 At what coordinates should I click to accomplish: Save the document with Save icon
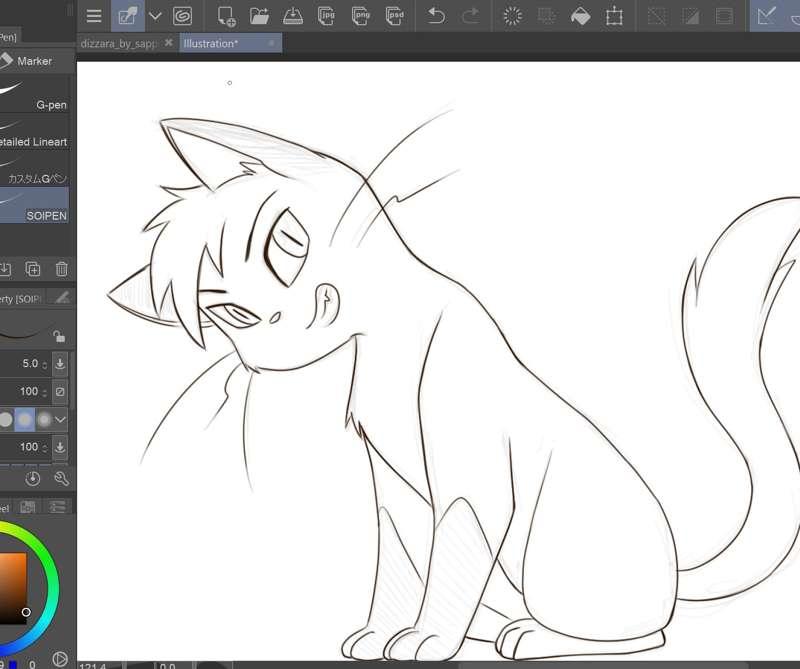coord(293,16)
